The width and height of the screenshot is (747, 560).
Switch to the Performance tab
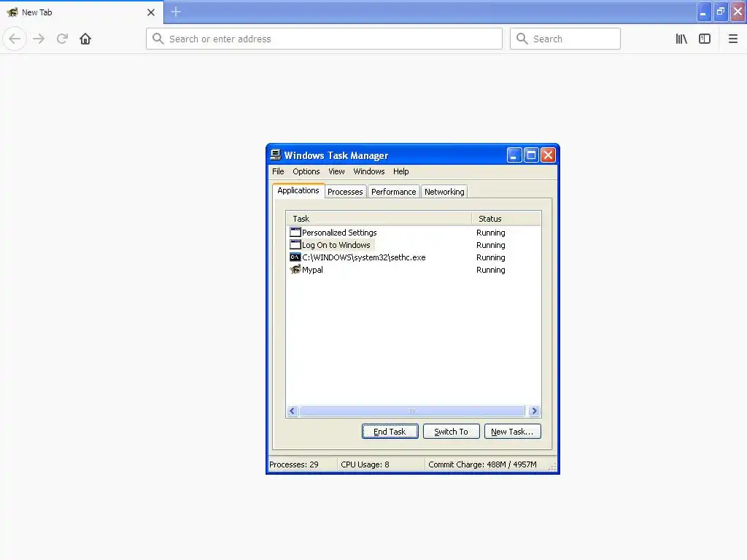coord(393,192)
